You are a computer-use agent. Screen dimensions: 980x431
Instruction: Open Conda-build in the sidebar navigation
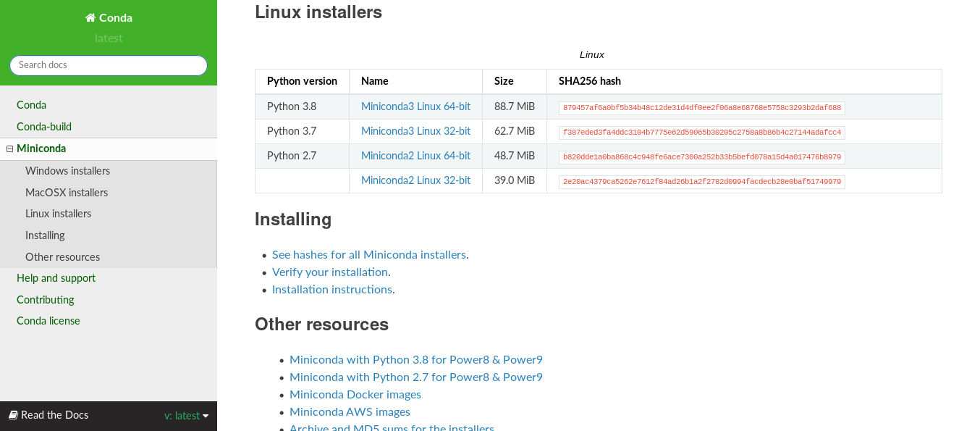coord(44,127)
